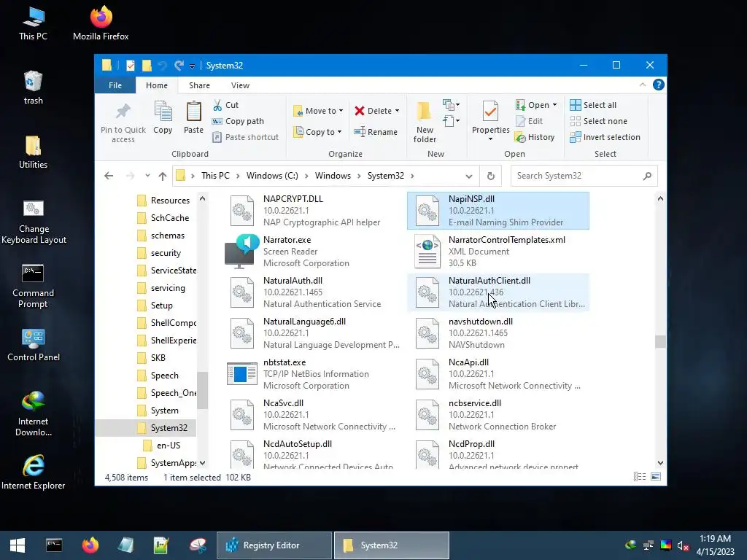Customize Quick Access Toolbar dropdown
Viewport: 747px width, 560px height.
click(192, 66)
